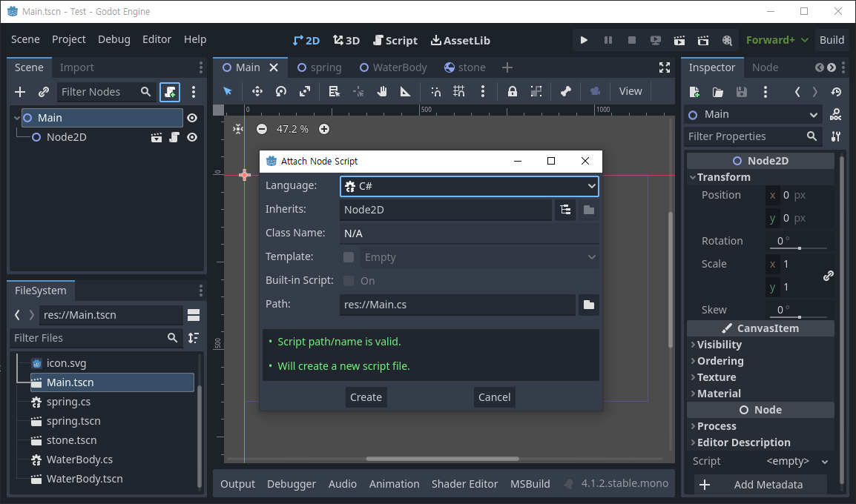Open the Project menu
Image resolution: width=856 pixels, height=504 pixels.
pos(69,39)
